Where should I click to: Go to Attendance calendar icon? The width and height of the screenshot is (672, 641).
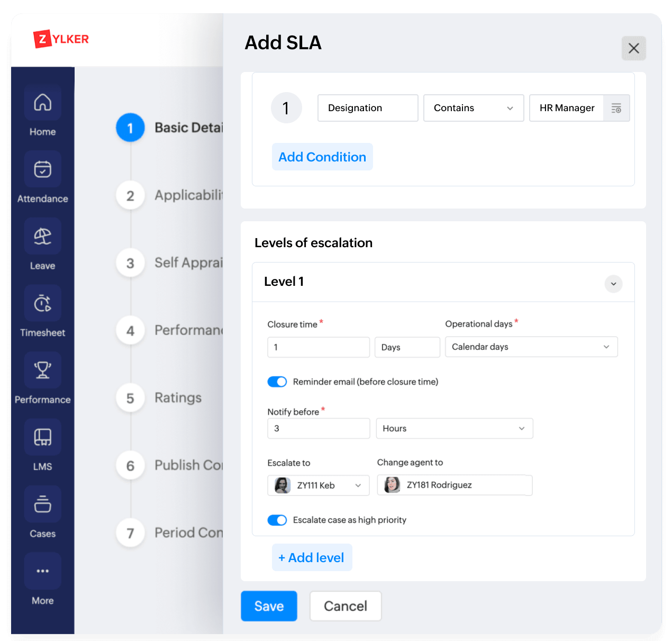pos(42,169)
